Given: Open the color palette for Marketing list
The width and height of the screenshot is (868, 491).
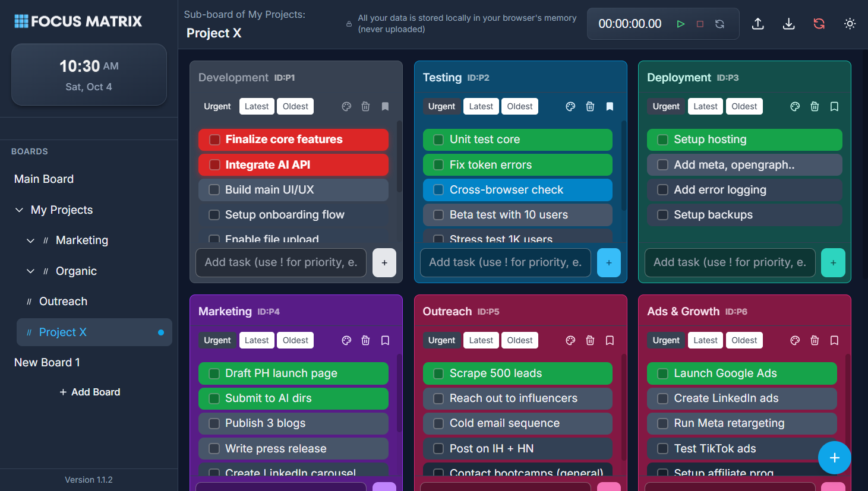Looking at the screenshot, I should pyautogui.click(x=346, y=340).
